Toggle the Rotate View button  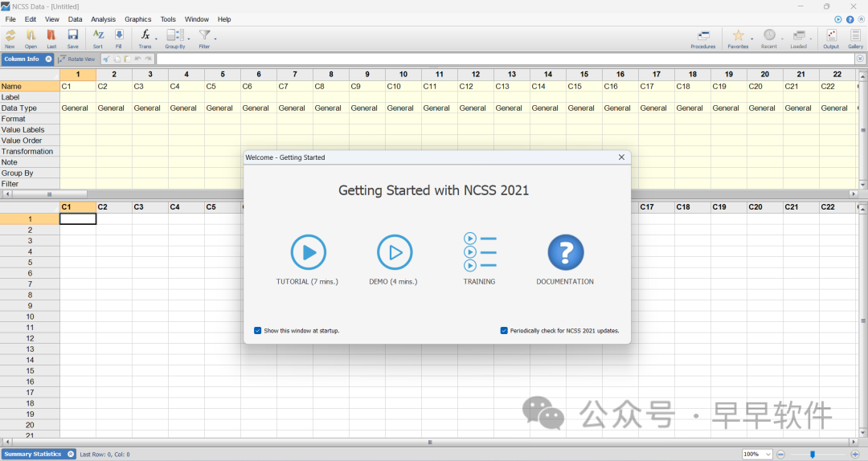pyautogui.click(x=77, y=59)
